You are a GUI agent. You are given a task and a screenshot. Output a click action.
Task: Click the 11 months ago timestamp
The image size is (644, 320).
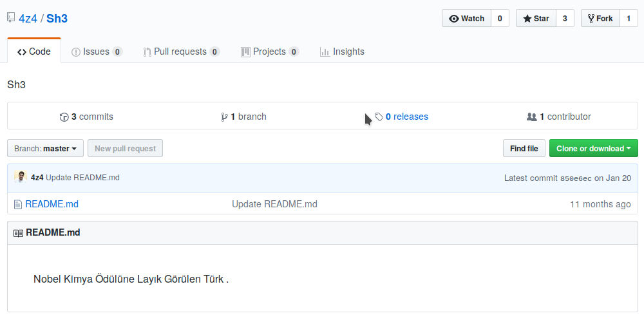(600, 204)
